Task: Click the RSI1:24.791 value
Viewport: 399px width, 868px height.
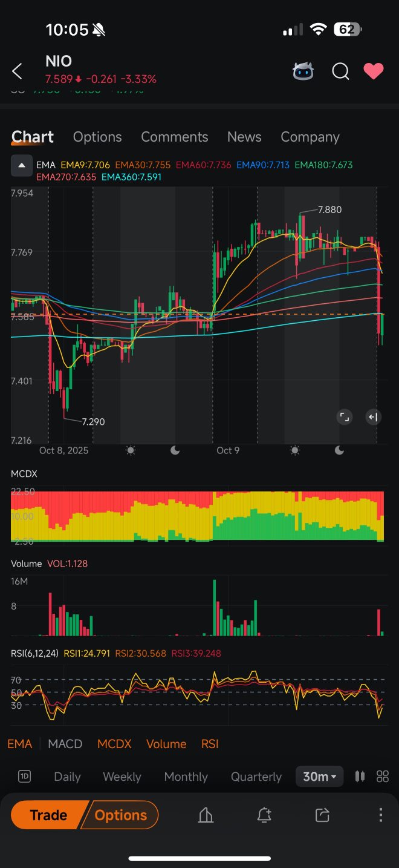Action: (86, 653)
